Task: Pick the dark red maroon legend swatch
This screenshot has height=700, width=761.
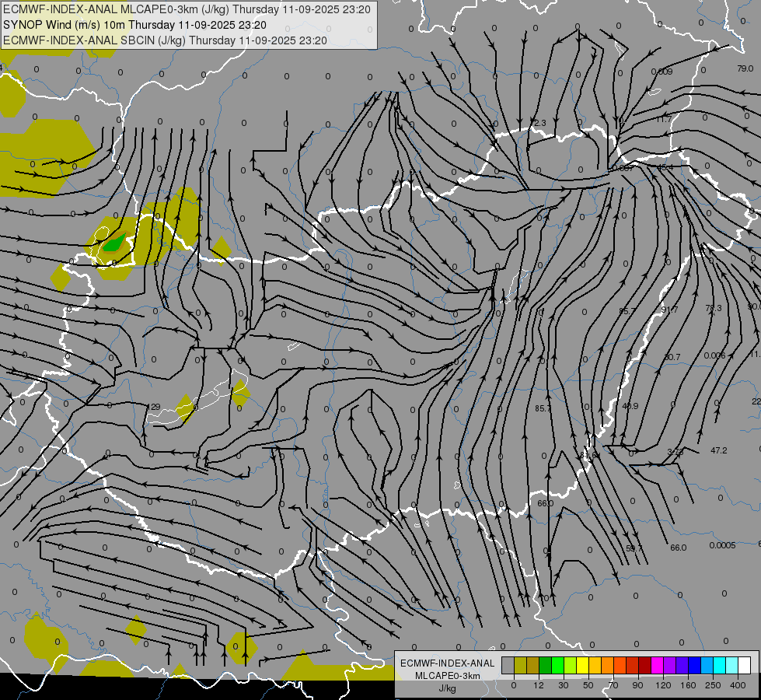Action: pos(645,666)
